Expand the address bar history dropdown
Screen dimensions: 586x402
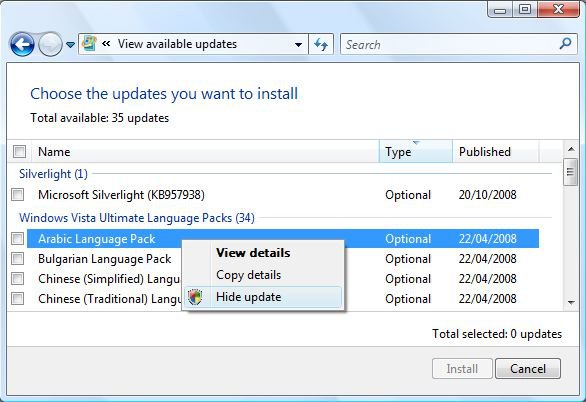(x=298, y=44)
